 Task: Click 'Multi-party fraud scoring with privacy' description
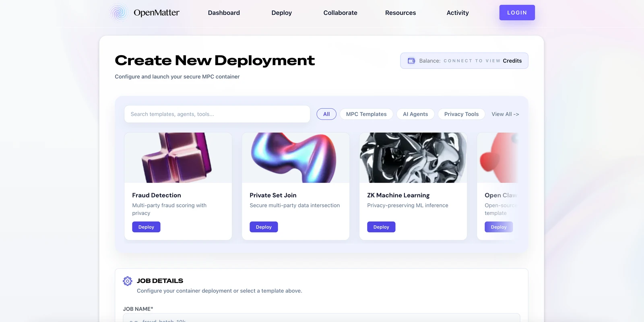tap(169, 209)
